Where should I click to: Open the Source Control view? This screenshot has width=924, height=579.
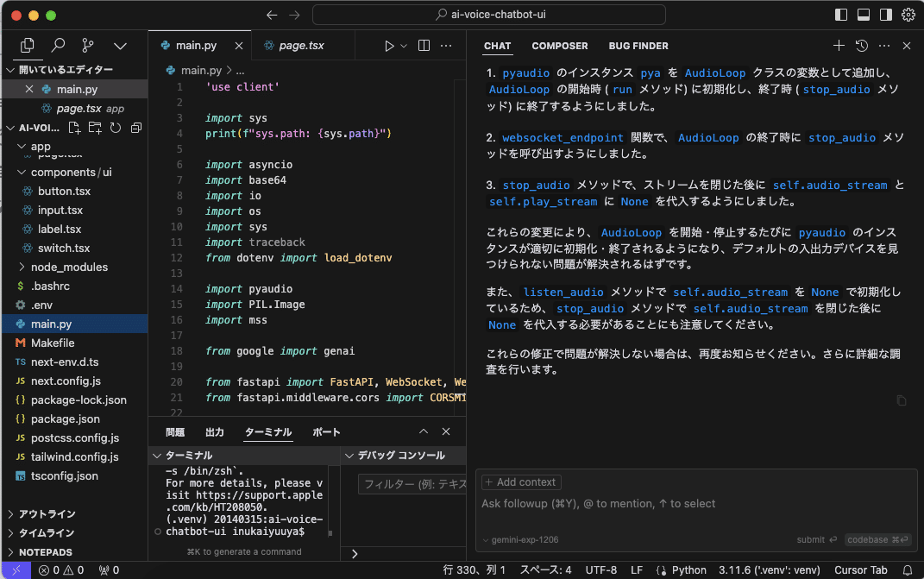click(89, 45)
